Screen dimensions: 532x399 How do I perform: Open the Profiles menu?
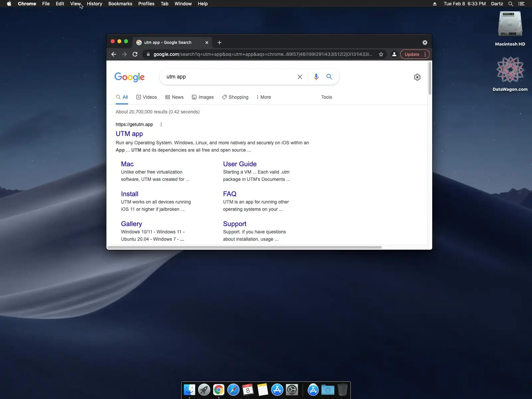(x=146, y=4)
